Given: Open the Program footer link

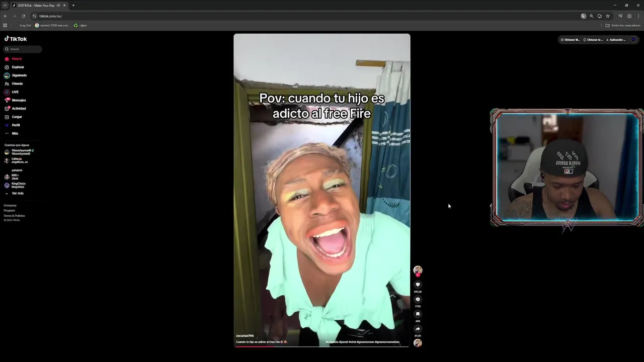Looking at the screenshot, I should click(10, 210).
